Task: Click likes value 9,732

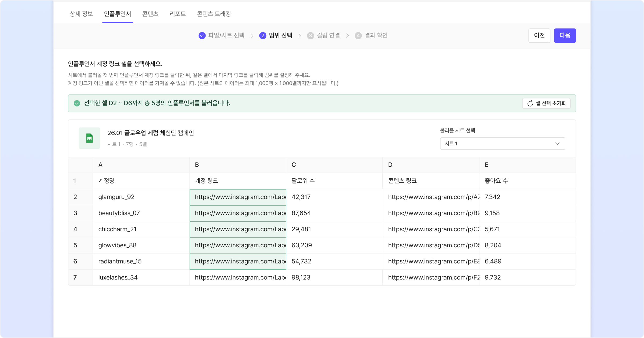Action: (528, 277)
